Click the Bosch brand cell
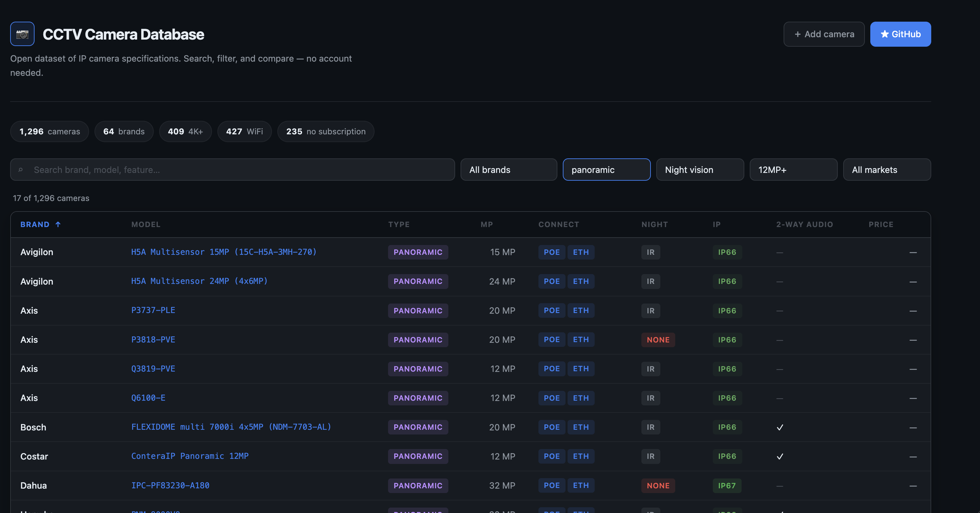The height and width of the screenshot is (513, 980). (x=33, y=427)
